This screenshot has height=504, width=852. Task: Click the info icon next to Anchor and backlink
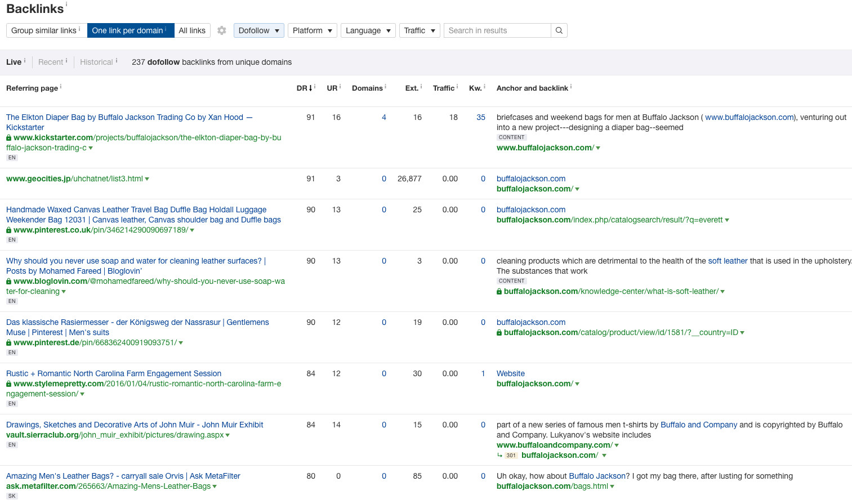click(x=571, y=87)
